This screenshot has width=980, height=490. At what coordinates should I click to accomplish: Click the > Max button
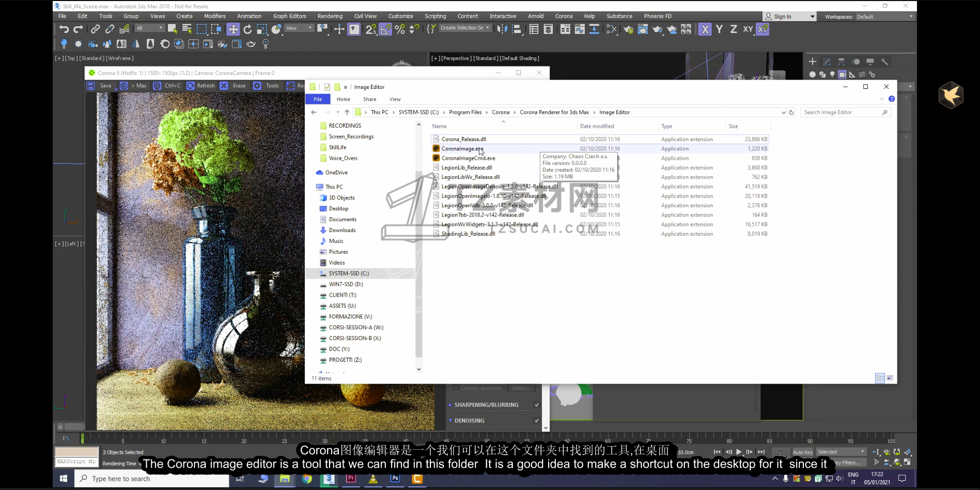click(x=134, y=86)
